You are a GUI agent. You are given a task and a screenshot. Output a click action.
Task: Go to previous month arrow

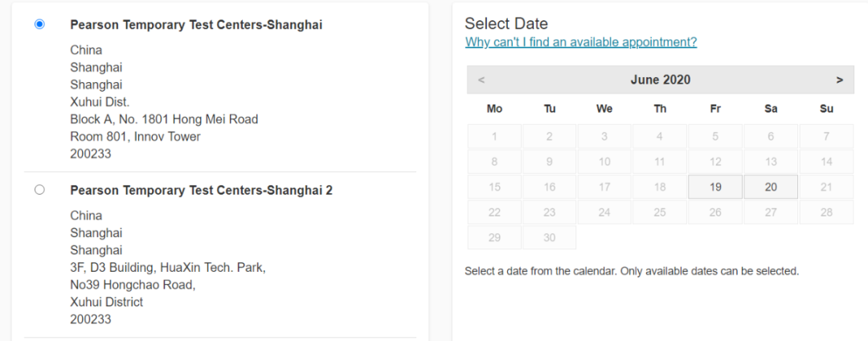coord(481,80)
